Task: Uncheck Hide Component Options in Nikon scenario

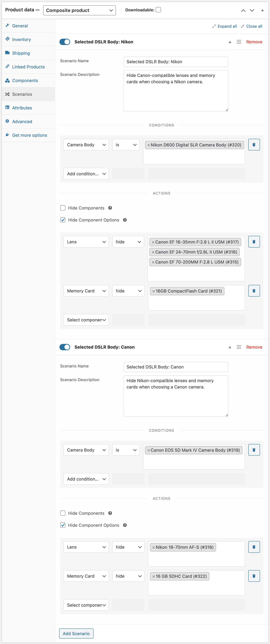Action: (x=63, y=220)
